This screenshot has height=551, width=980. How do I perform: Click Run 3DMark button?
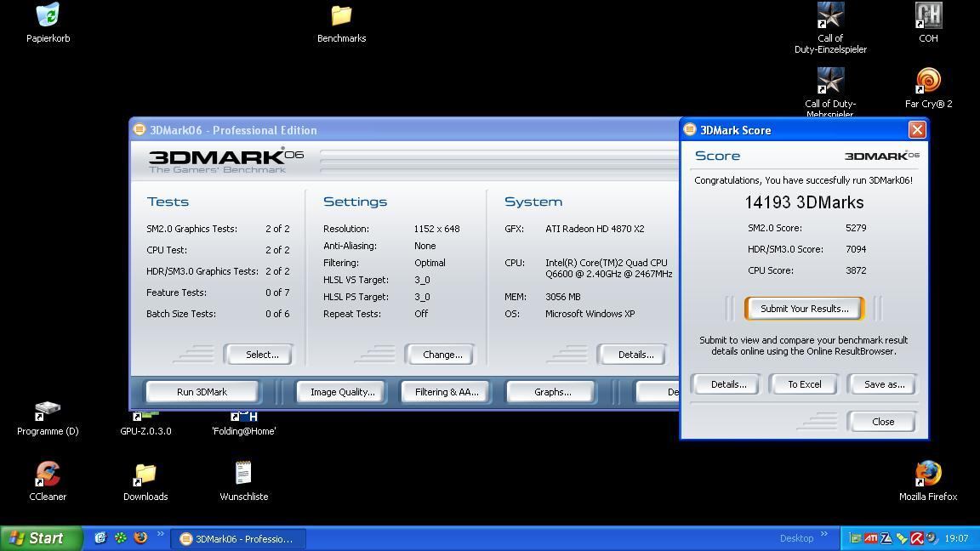pyautogui.click(x=202, y=392)
